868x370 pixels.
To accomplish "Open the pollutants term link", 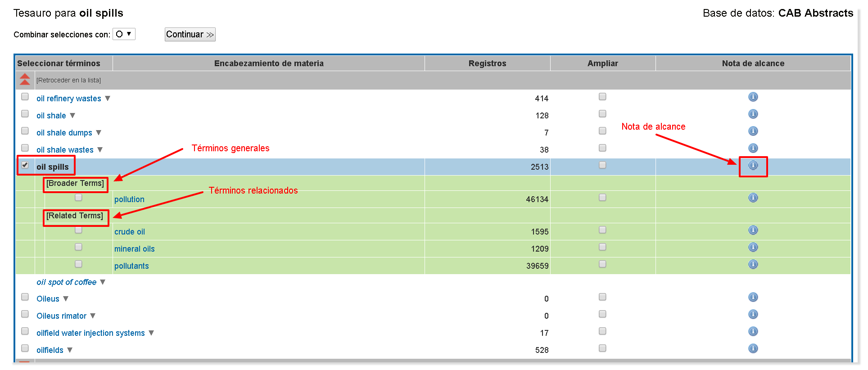I will coord(131,266).
